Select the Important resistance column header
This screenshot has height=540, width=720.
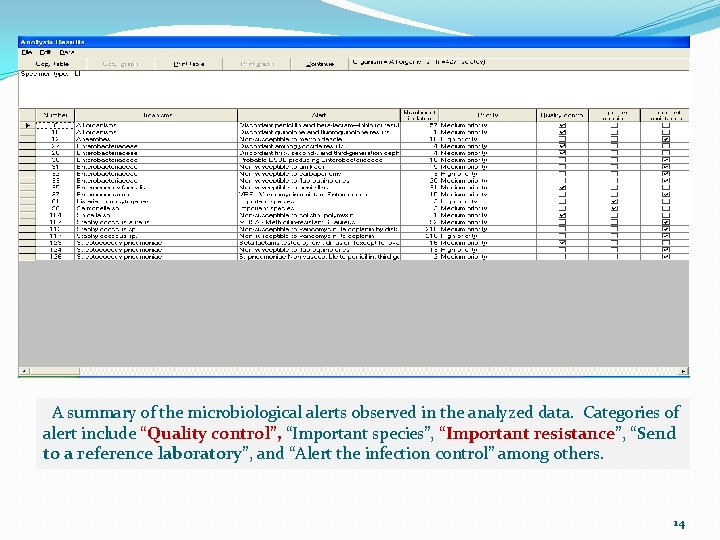pos(665,115)
